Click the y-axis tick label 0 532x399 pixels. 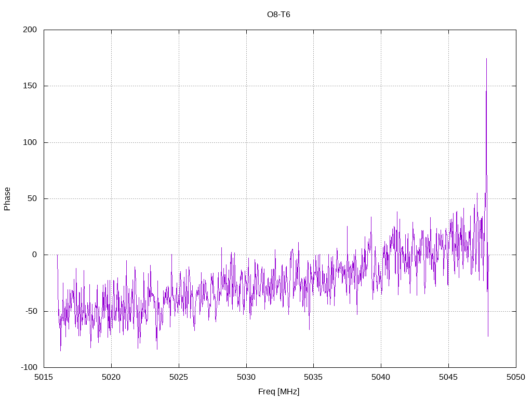35,255
